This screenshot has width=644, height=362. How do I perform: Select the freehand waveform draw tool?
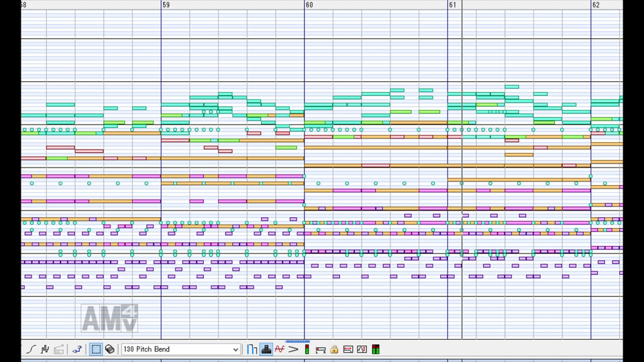tap(45, 349)
